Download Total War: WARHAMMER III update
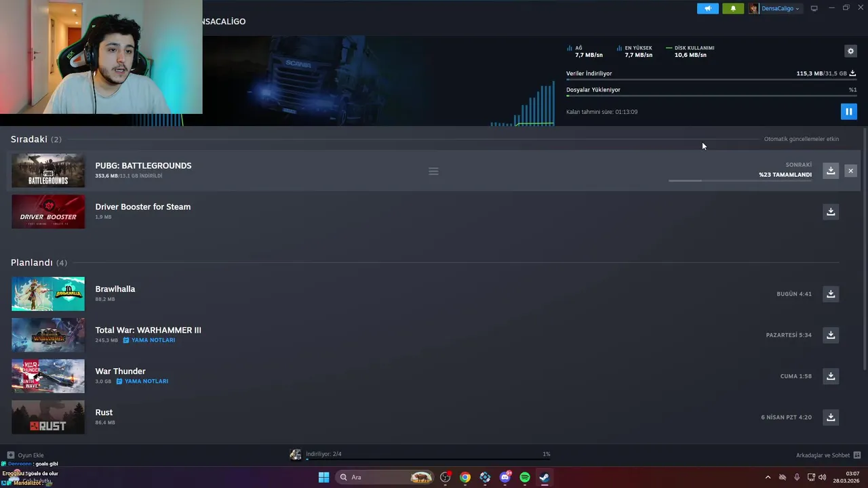 pyautogui.click(x=831, y=335)
